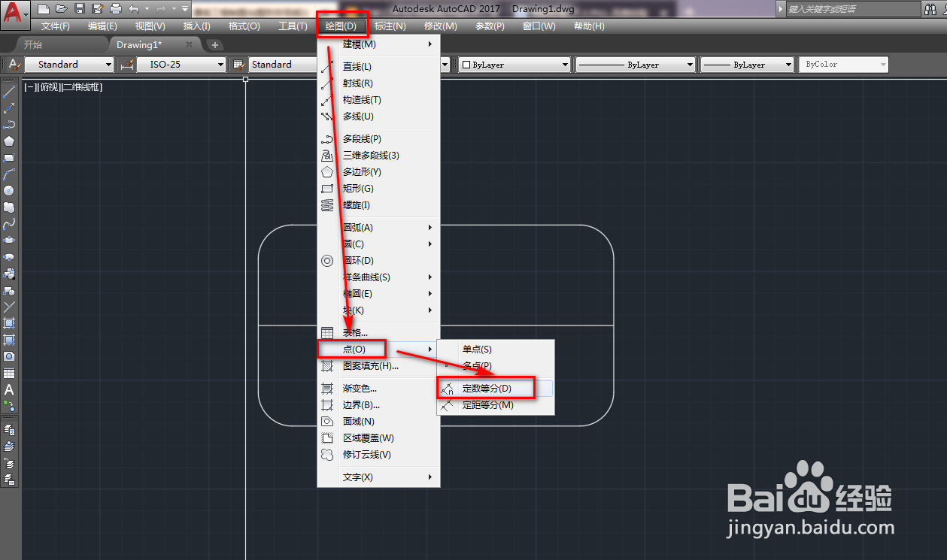Click the text style icon before Standard

pyautogui.click(x=14, y=65)
